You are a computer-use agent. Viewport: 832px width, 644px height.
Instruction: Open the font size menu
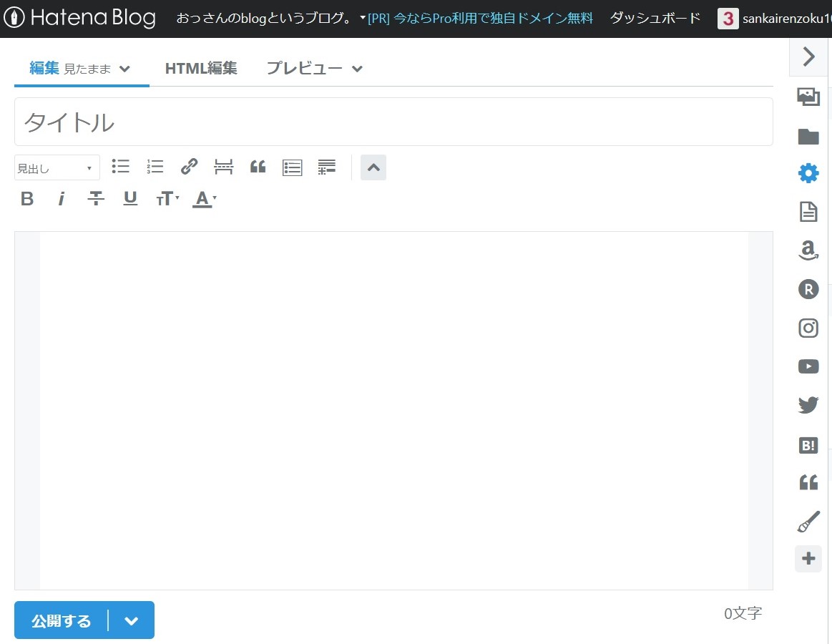(x=167, y=198)
